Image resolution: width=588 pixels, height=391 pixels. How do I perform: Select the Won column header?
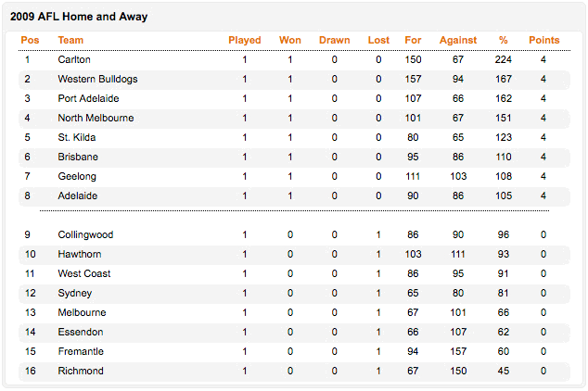(x=289, y=40)
